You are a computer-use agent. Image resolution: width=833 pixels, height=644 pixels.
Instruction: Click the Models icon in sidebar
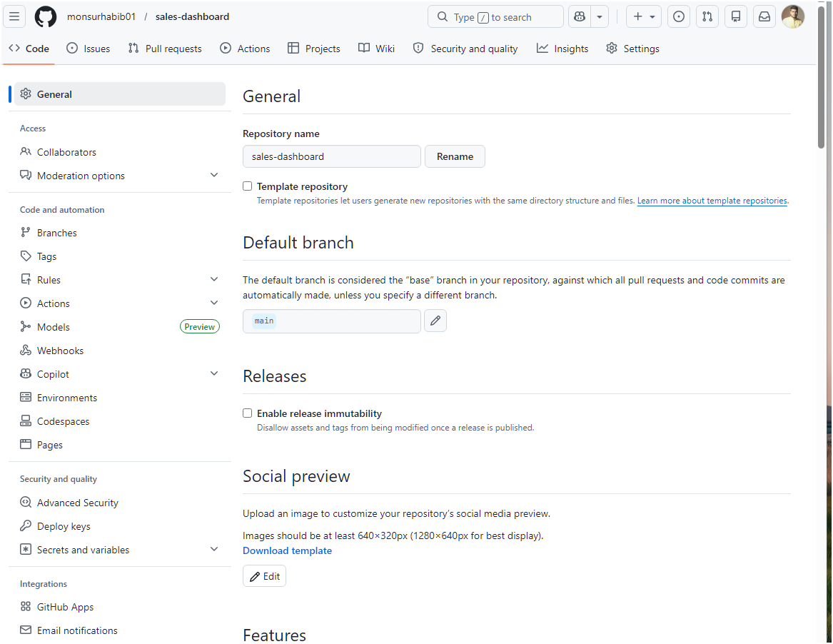click(26, 326)
